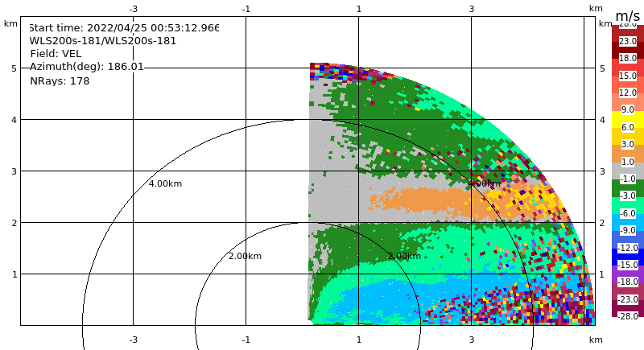644x350 pixels.
Task: Click the -6.0 colorbar tick label
Action: point(628,213)
